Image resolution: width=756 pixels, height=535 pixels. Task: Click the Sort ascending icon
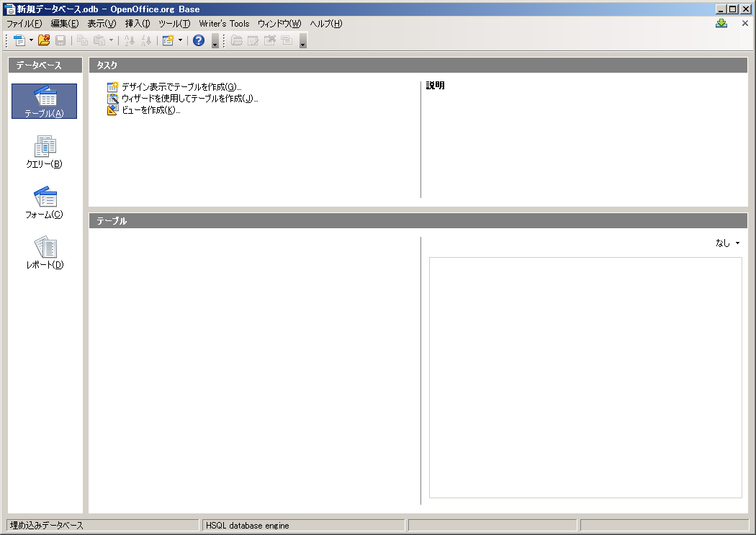pyautogui.click(x=129, y=40)
